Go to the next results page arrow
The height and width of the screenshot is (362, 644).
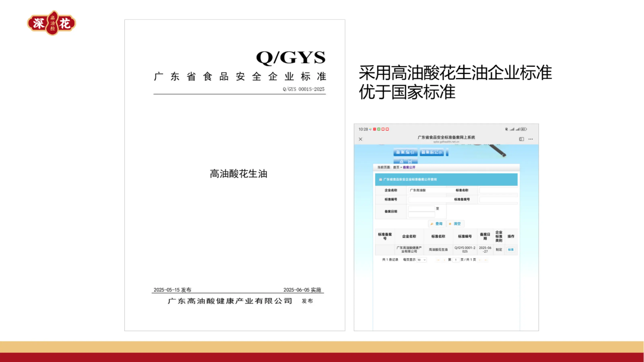[480, 260]
